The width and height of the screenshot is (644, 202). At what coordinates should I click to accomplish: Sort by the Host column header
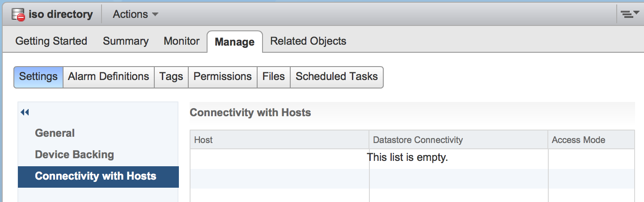pyautogui.click(x=280, y=140)
